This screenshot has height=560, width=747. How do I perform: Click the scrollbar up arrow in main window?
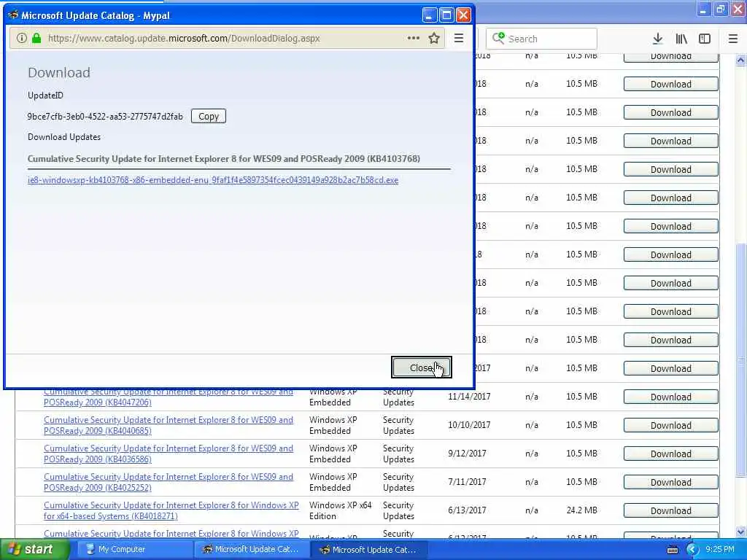point(740,60)
